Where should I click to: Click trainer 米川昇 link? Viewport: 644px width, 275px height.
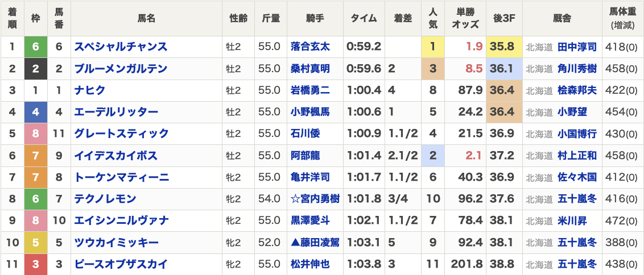click(572, 221)
